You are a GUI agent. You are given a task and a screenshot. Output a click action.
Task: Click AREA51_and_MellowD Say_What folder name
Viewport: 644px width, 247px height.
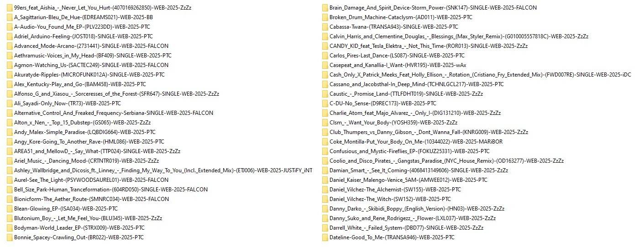click(97, 151)
